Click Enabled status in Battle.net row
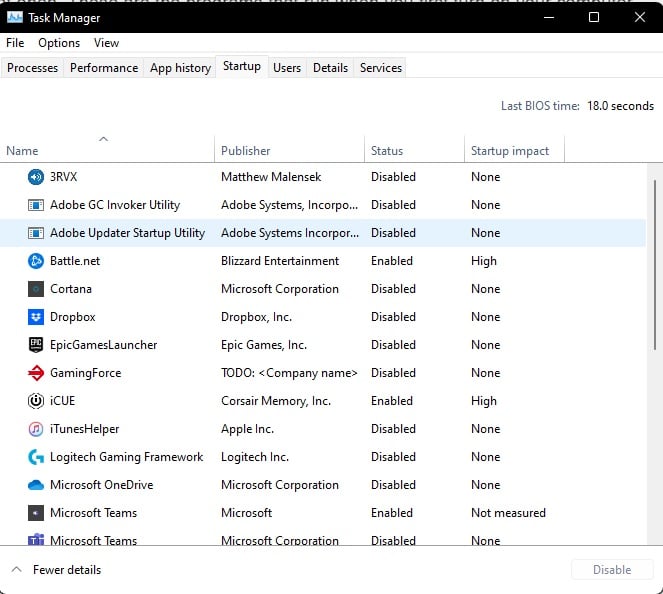 (x=392, y=261)
